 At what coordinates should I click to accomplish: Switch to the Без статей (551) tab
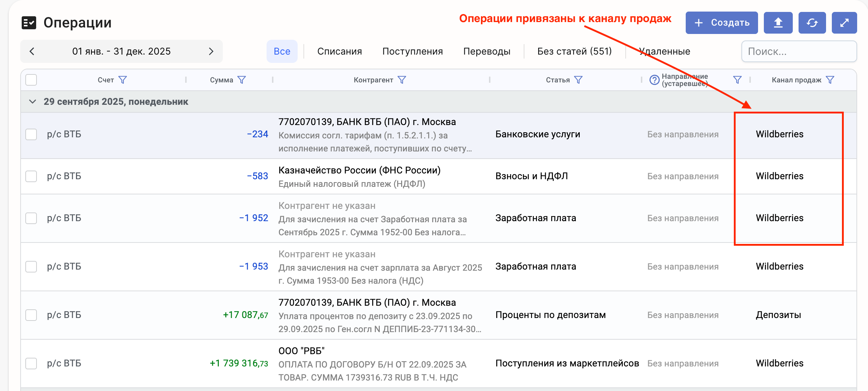(574, 51)
